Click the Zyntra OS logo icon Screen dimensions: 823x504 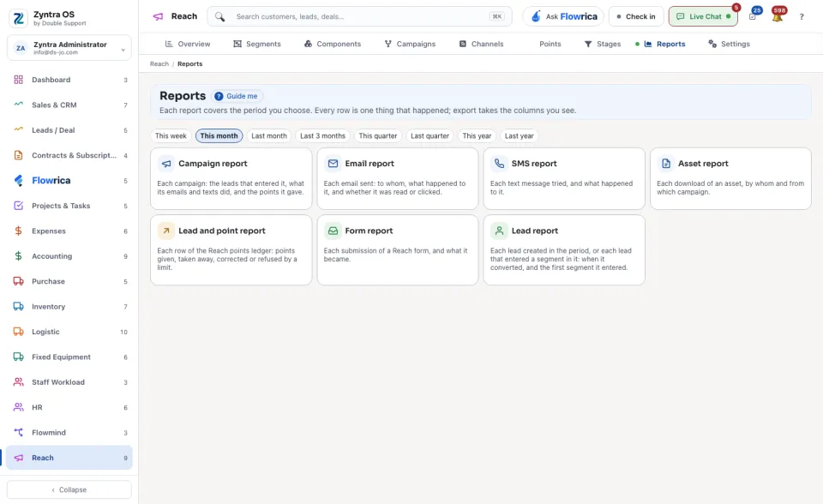click(18, 18)
